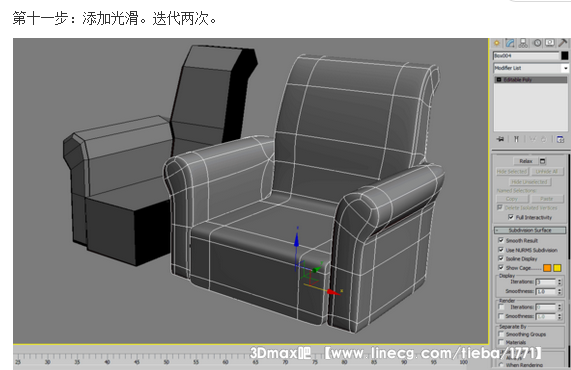
Task: Open the Motion command panel tab
Action: 537,43
